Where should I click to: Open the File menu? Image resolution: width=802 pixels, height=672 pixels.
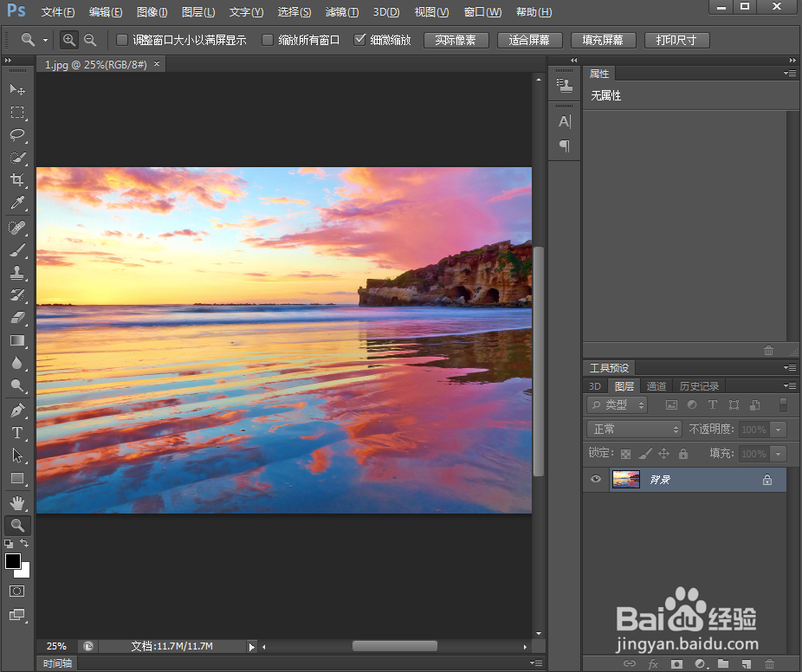click(58, 12)
